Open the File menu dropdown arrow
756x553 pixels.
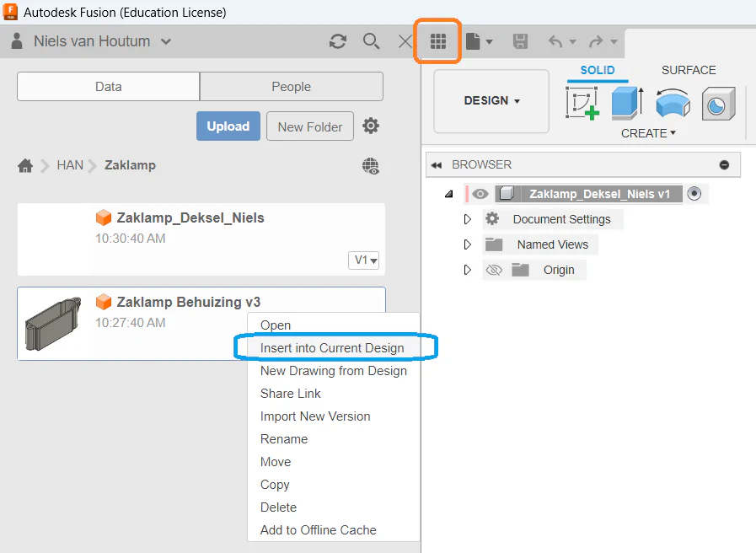489,42
